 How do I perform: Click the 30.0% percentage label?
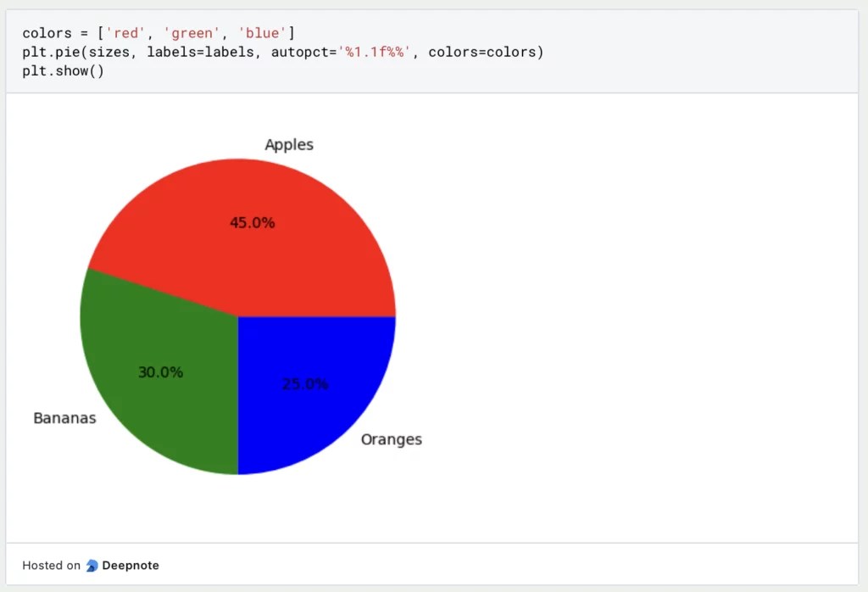coord(160,371)
